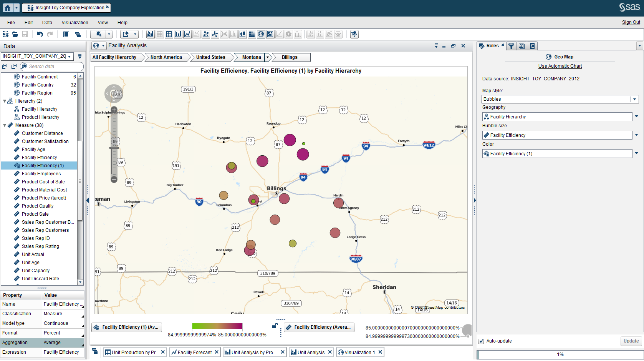The width and height of the screenshot is (644, 361).
Task: Select the bar chart visualization icon
Action: (178, 34)
